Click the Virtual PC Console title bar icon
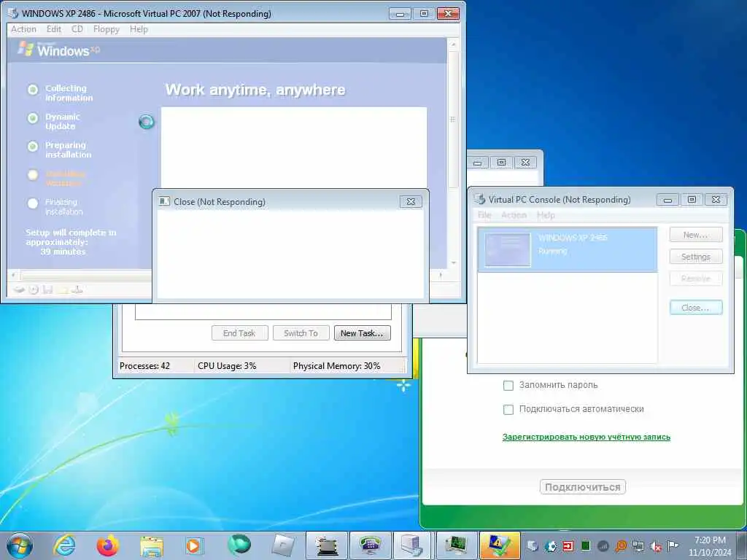The image size is (747, 560). 480,199
